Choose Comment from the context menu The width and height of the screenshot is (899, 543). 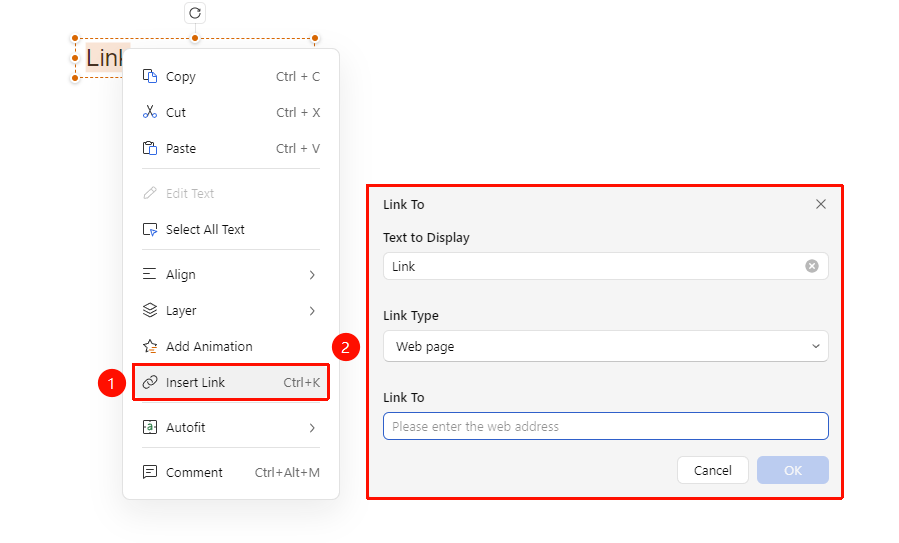point(231,472)
